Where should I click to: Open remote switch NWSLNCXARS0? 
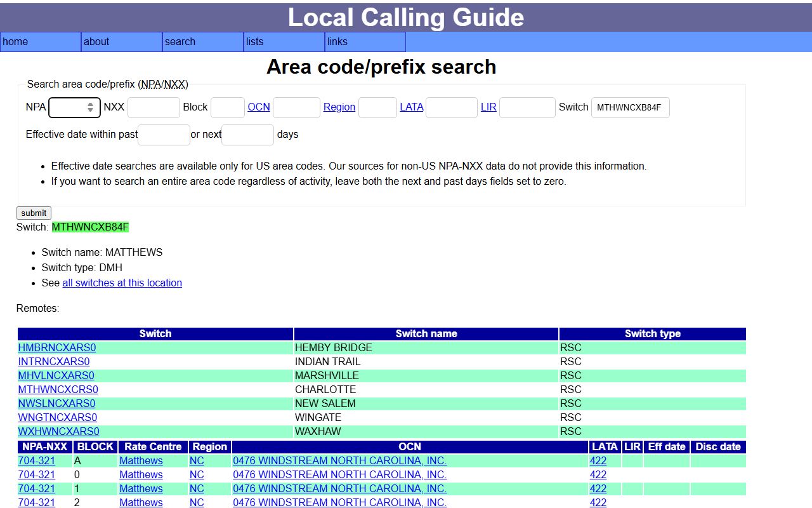tap(56, 404)
